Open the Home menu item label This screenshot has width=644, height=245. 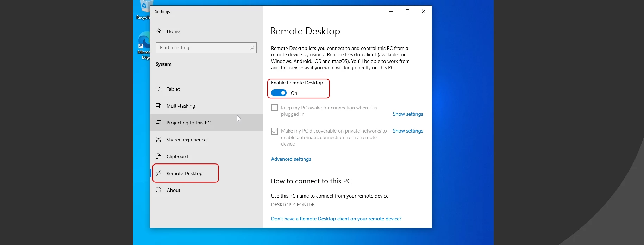(x=173, y=31)
